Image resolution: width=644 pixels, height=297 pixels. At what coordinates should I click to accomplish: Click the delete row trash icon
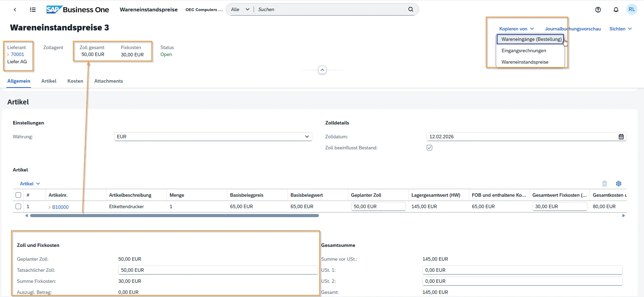tap(604, 184)
